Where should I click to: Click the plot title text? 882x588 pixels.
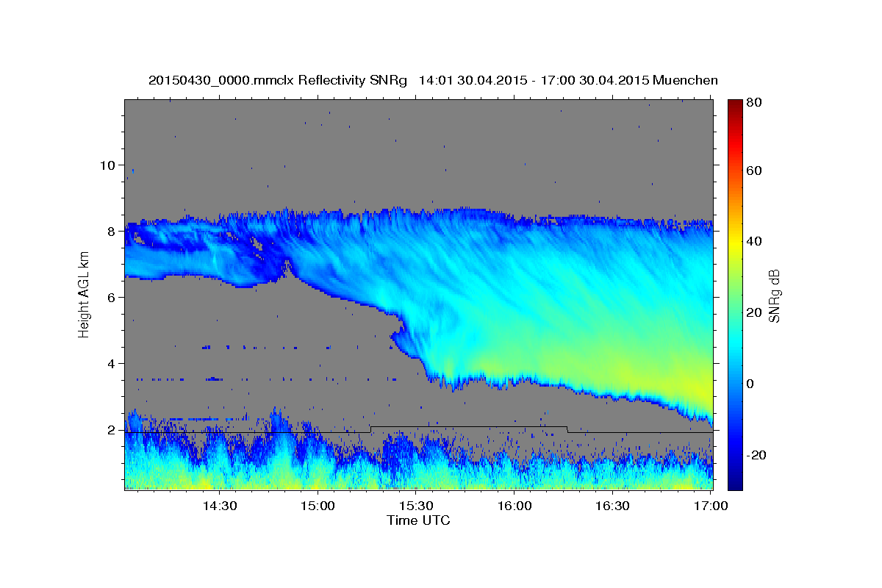click(x=433, y=80)
